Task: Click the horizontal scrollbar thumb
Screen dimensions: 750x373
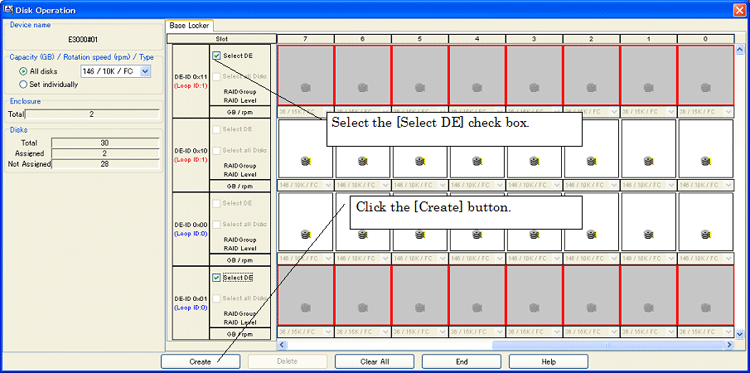Action: [x=608, y=345]
